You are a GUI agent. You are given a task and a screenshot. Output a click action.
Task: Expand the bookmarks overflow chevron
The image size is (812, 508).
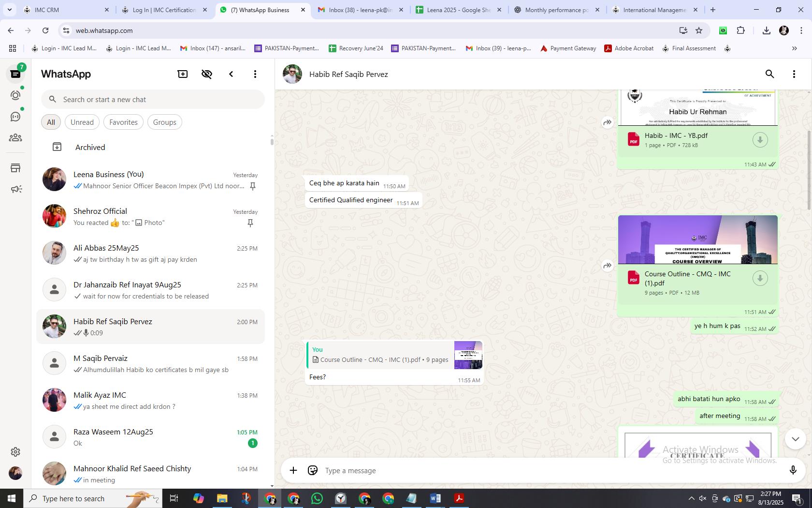[x=794, y=48]
